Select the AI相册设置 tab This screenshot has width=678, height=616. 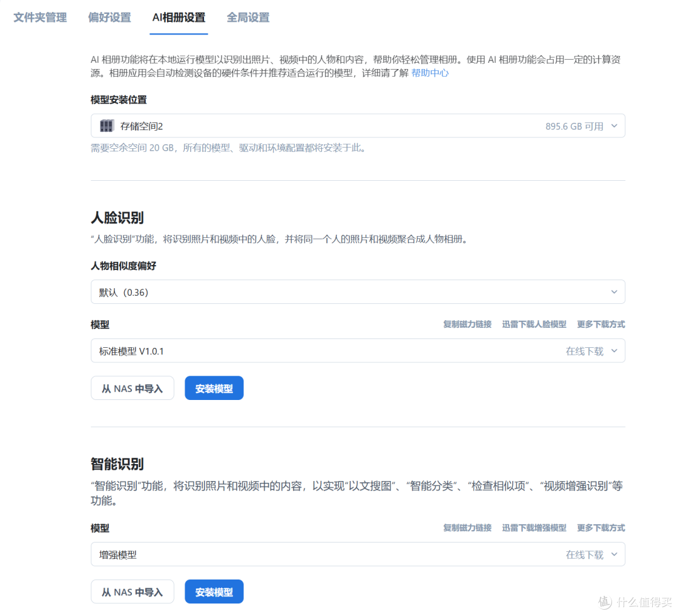point(178,18)
